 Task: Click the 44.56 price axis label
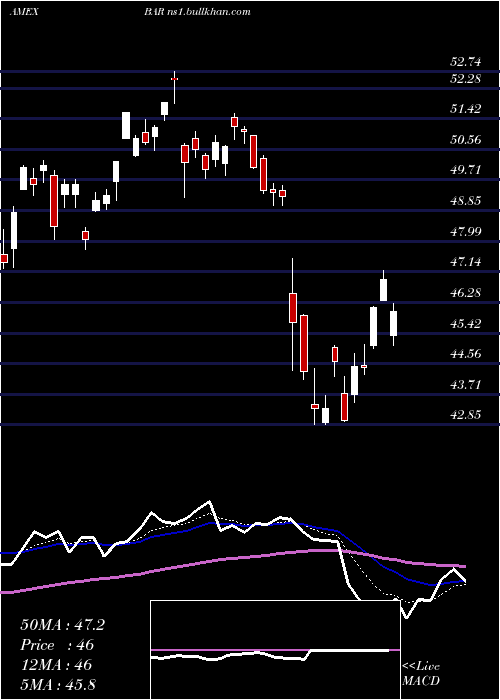point(466,354)
